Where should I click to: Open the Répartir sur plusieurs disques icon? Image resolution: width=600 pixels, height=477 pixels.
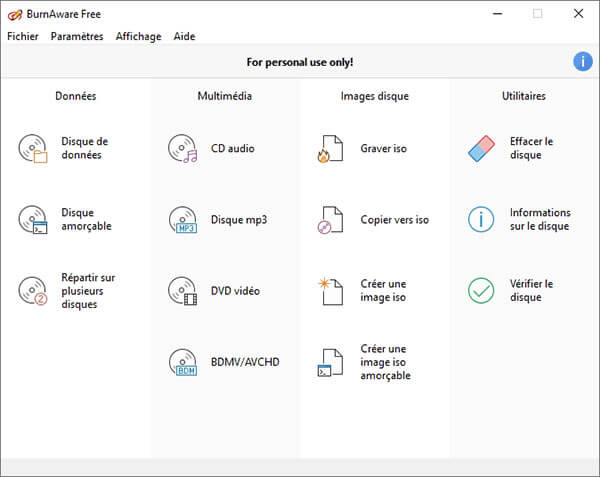pos(33,291)
